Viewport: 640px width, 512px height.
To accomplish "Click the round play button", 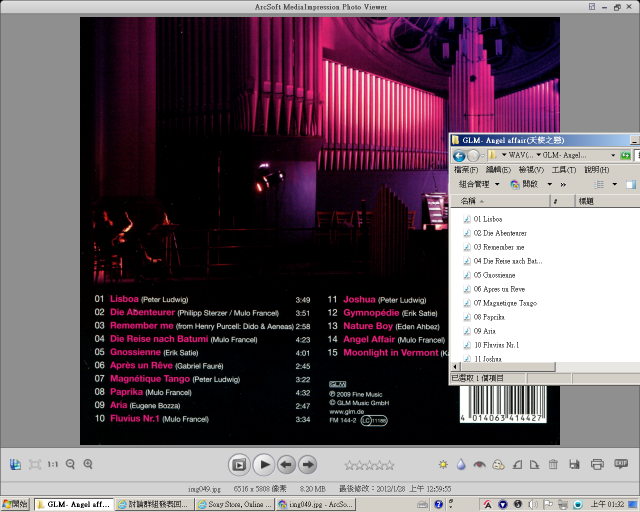I will tap(264, 465).
